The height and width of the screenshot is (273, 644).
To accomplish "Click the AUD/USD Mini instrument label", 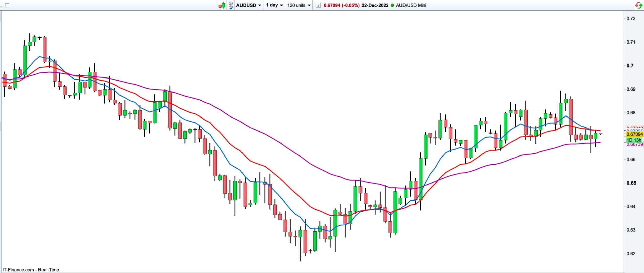I will pos(411,5).
